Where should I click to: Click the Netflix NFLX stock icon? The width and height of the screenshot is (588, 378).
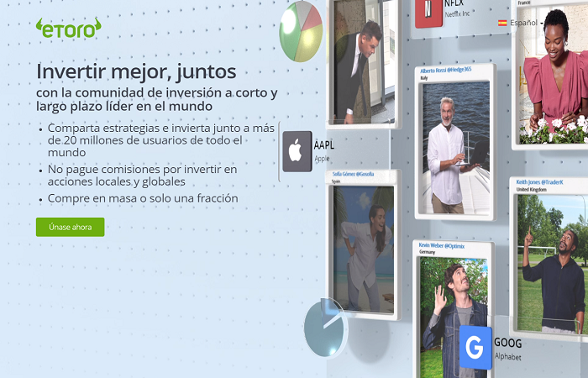428,13
